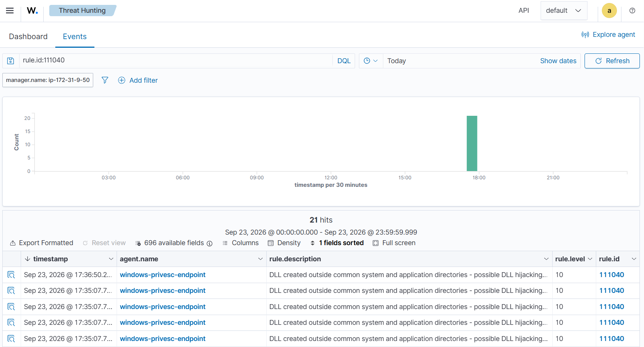
Task: Open rule 111040 link in first row
Action: click(x=612, y=275)
